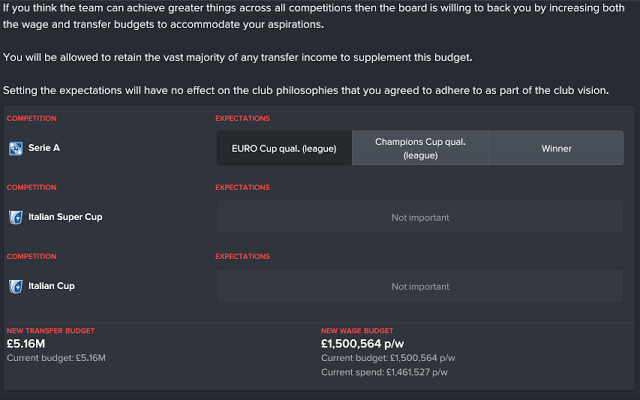Click the New Wage Budget heading
This screenshot has height=400, width=640.
pyautogui.click(x=357, y=331)
